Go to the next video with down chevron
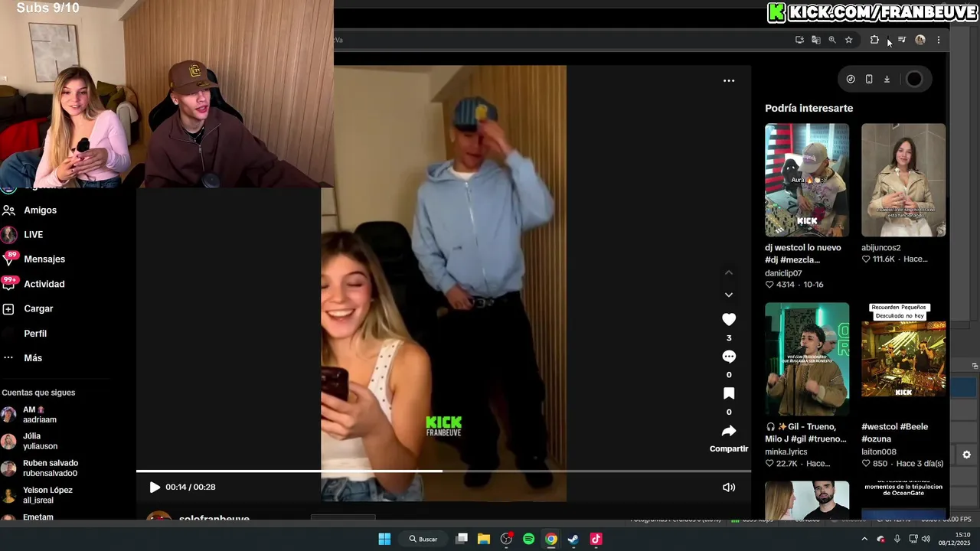The image size is (980, 551). pos(729,295)
